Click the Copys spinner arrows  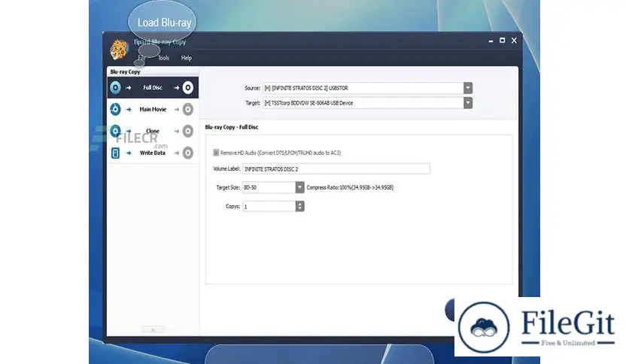click(x=299, y=206)
